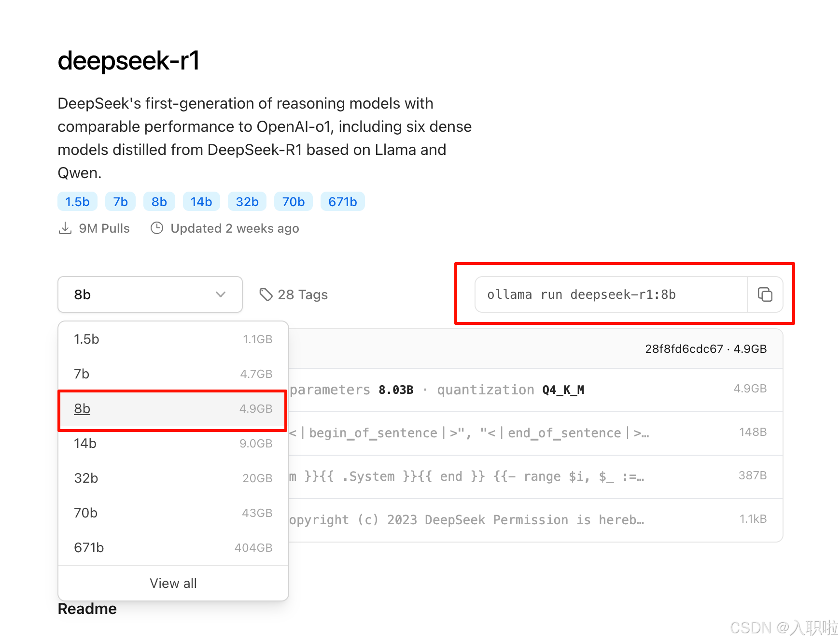Screen dimensions: 840x642
Task: Open the copyright 2023 DeepSeek license row
Action: click(536, 520)
